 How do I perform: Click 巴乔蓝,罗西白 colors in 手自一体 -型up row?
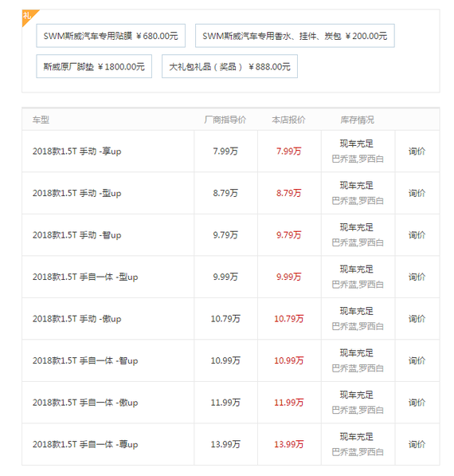pyautogui.click(x=358, y=285)
